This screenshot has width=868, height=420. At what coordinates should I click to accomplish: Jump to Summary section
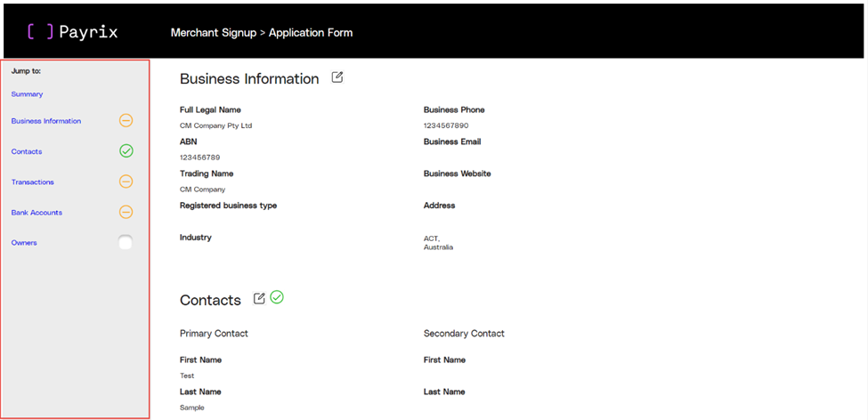(x=27, y=94)
